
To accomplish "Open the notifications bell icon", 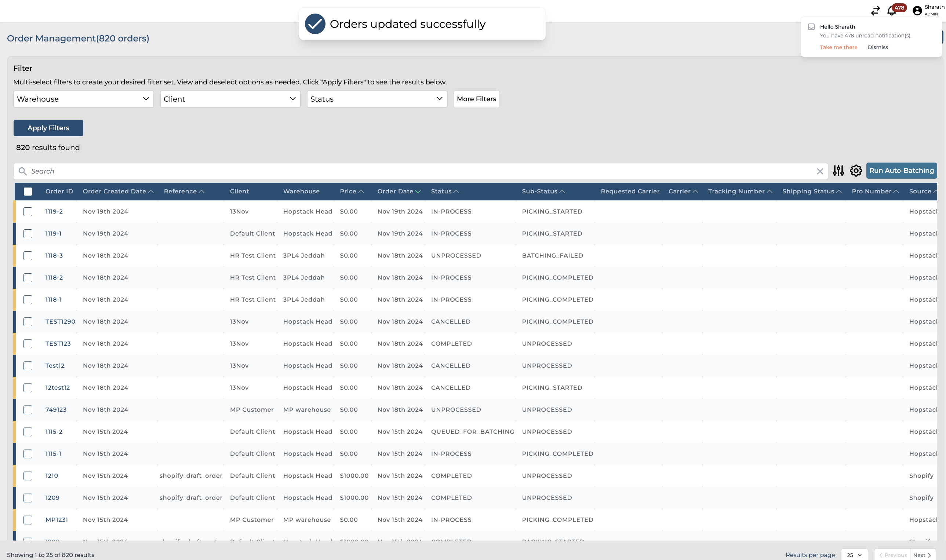I will [892, 11].
